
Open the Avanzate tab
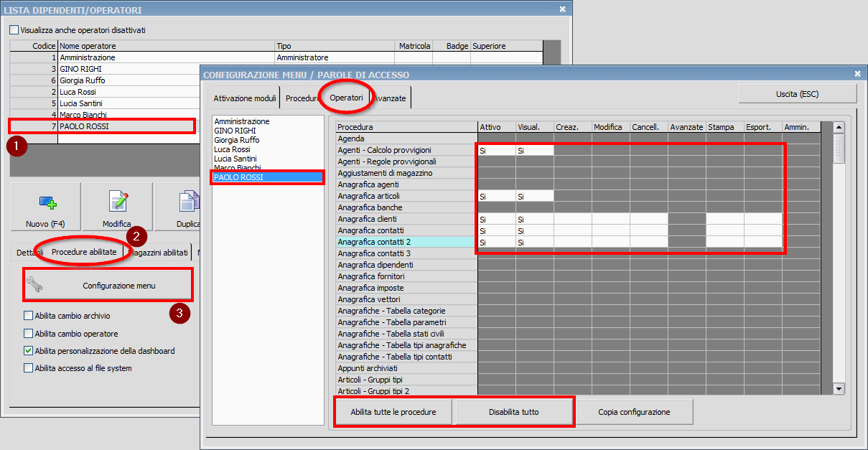tap(390, 98)
